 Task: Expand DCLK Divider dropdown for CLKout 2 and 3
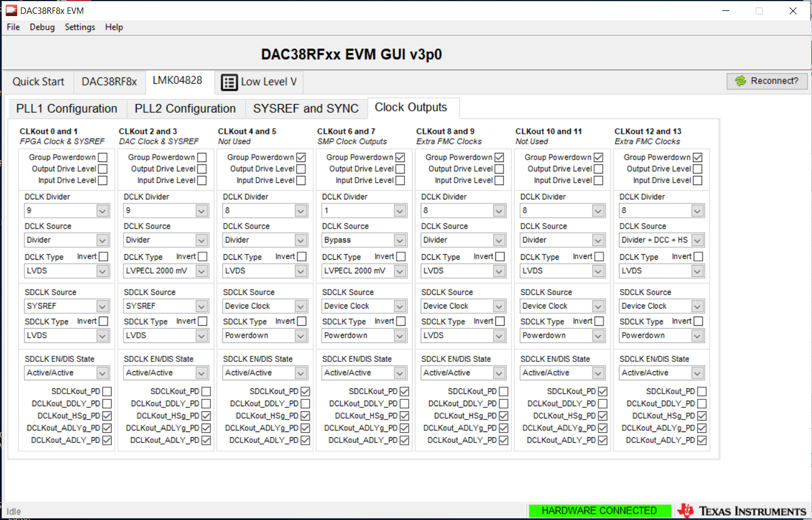coord(166,211)
